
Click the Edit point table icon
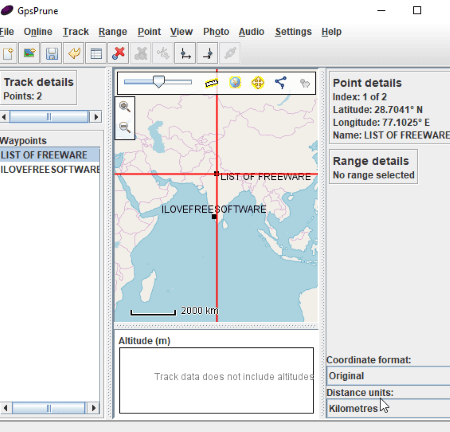(96, 53)
